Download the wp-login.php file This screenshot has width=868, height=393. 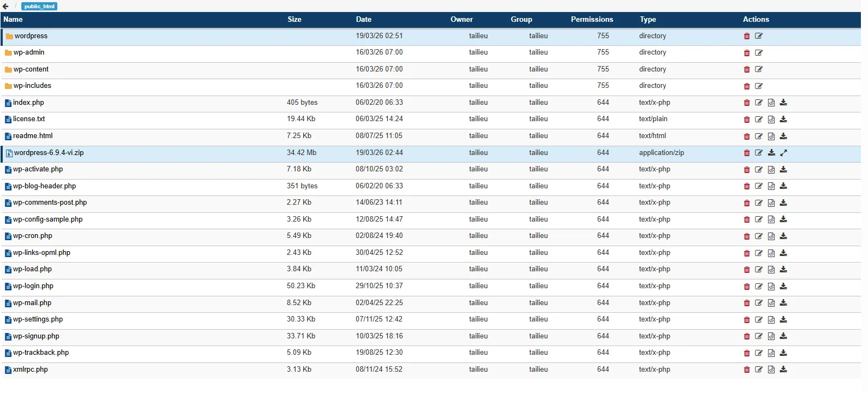click(x=783, y=287)
